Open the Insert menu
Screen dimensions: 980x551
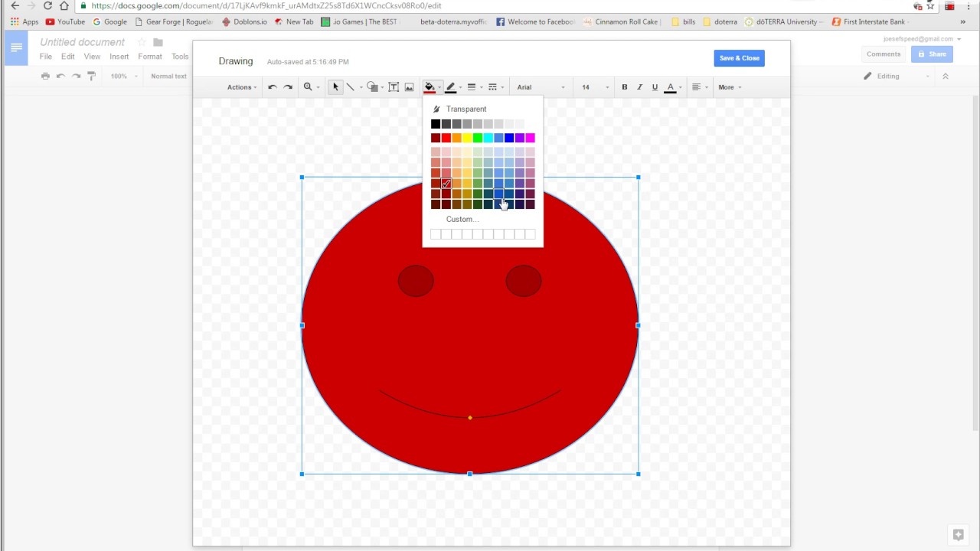tap(119, 57)
